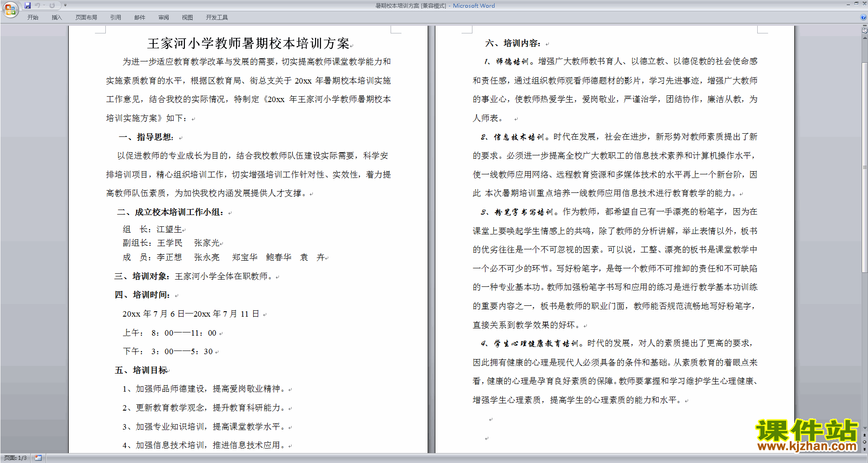This screenshot has height=463, width=868.
Task: Restore down the Word window
Action: tap(856, 4)
